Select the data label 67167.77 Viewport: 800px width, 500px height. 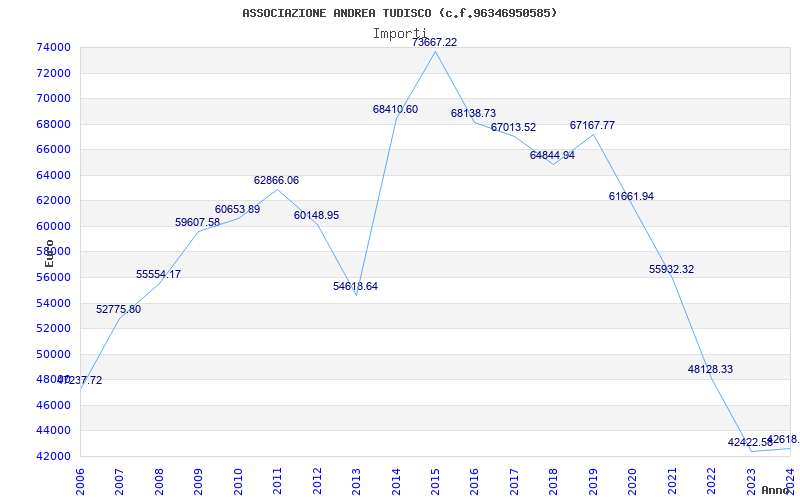592,126
